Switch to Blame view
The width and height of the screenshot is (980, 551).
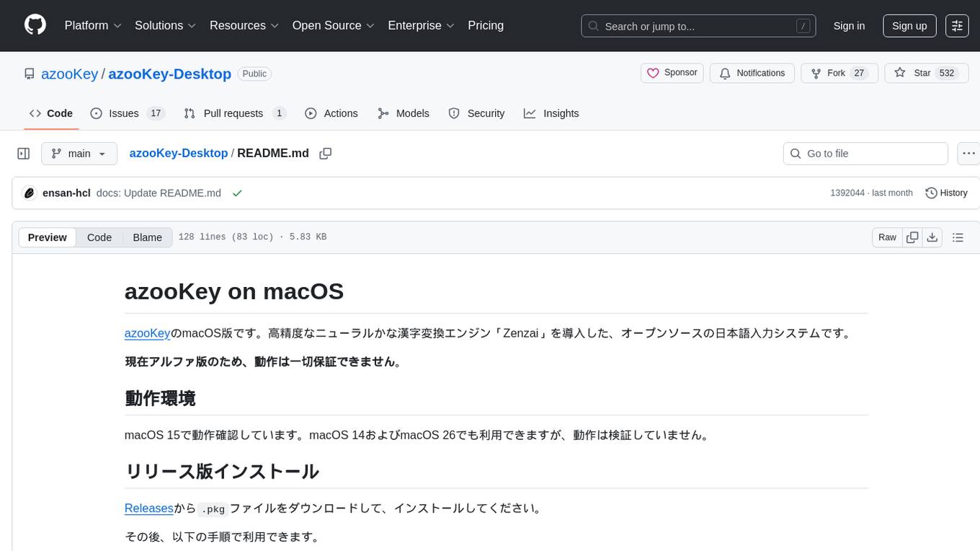coord(148,237)
